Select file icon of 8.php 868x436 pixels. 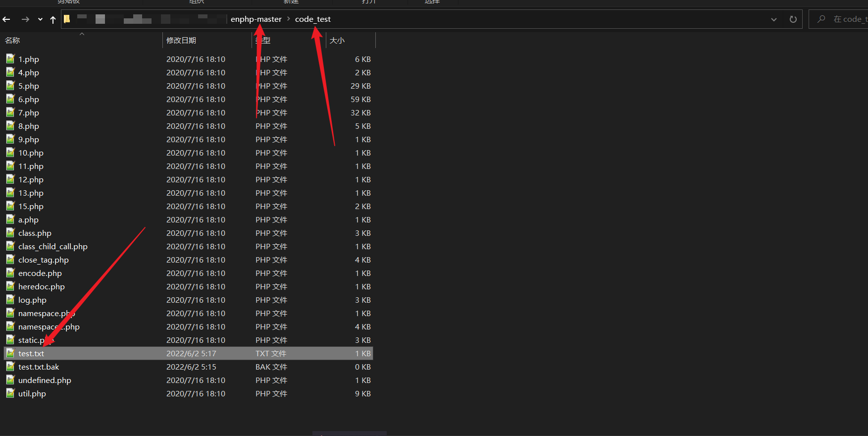pos(10,126)
